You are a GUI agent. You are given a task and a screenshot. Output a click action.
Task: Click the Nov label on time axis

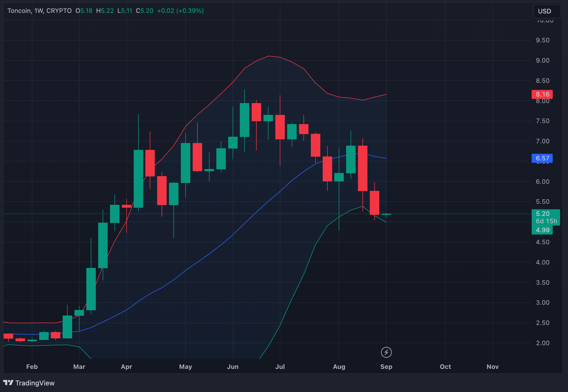click(493, 366)
